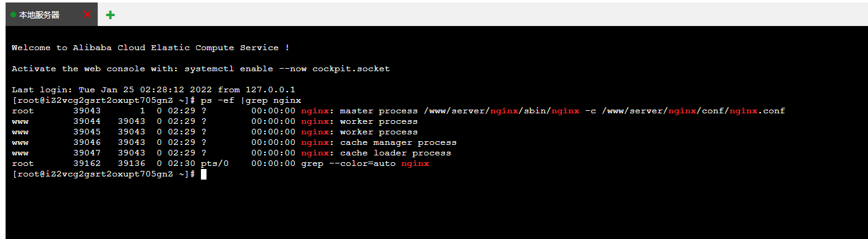This screenshot has height=239, width=868.
Task: Close the 本地服务器 tab with the red X
Action: click(87, 14)
